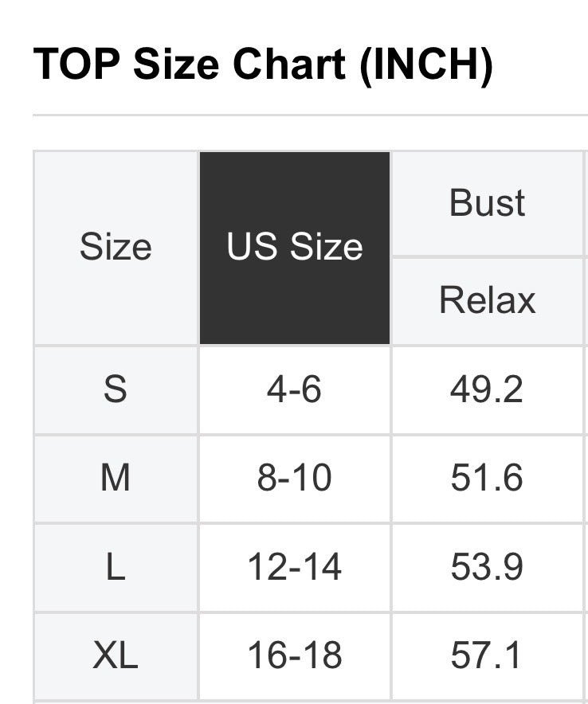This screenshot has height=704, width=588.
Task: Click the 49.2 bust measurement
Action: [487, 390]
